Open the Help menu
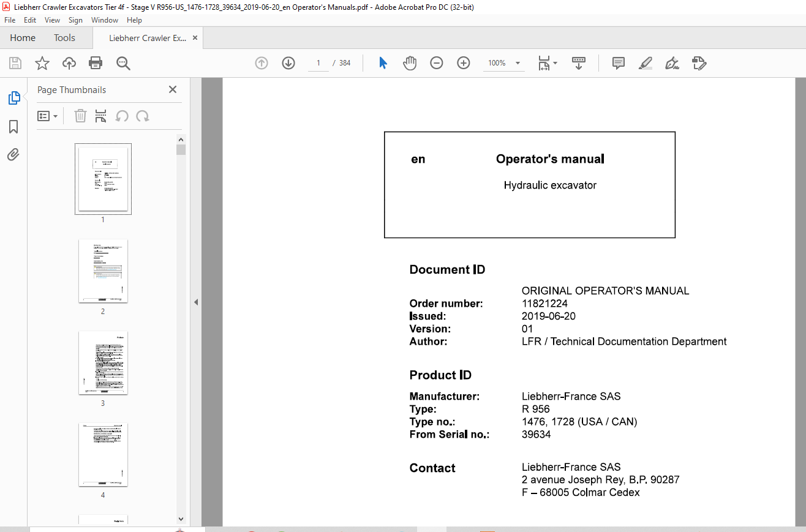The width and height of the screenshot is (806, 532). tap(134, 20)
